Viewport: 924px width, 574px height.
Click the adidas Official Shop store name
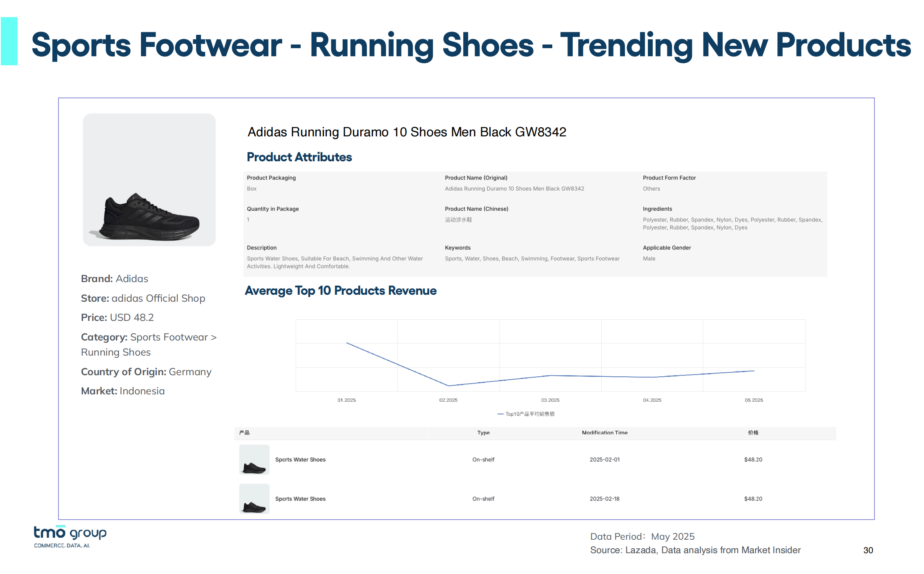click(158, 298)
